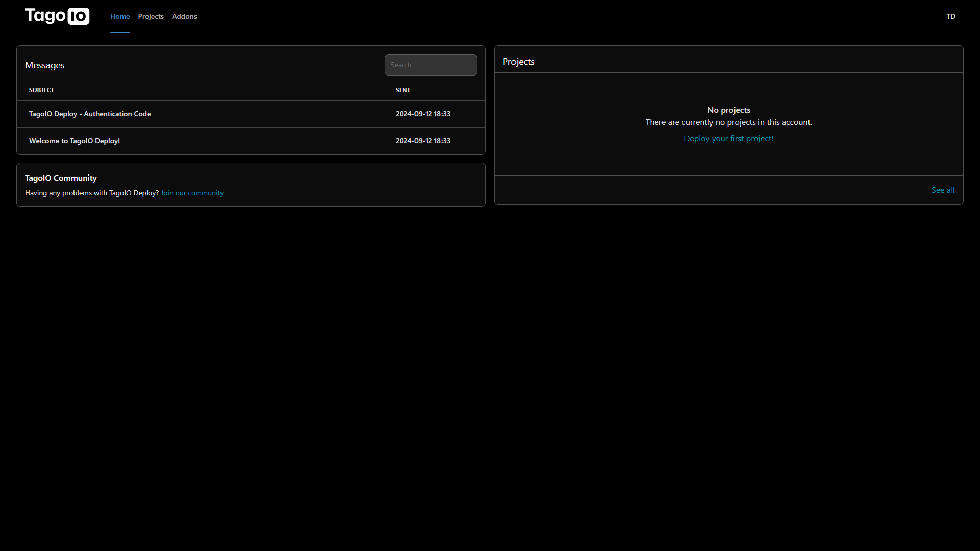Click the TagoIO Community heading
The image size is (980, 551).
point(61,178)
